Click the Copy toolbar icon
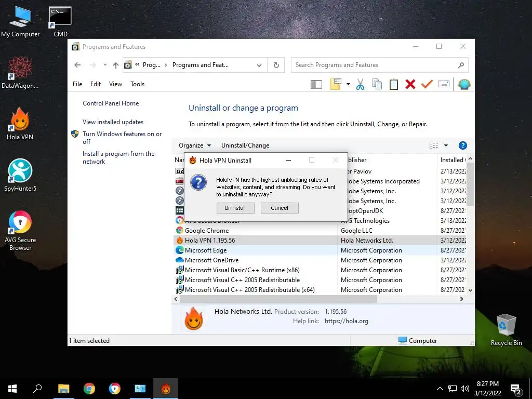 (377, 84)
